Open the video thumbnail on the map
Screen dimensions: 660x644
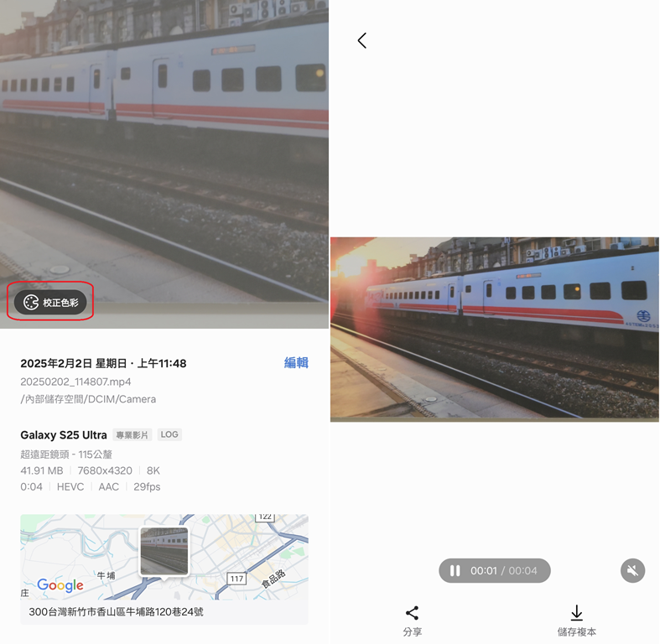164,551
